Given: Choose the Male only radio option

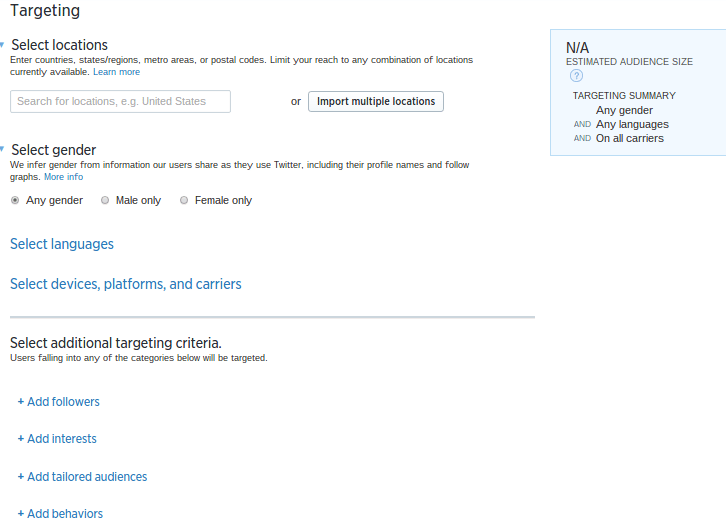Looking at the screenshot, I should (105, 201).
